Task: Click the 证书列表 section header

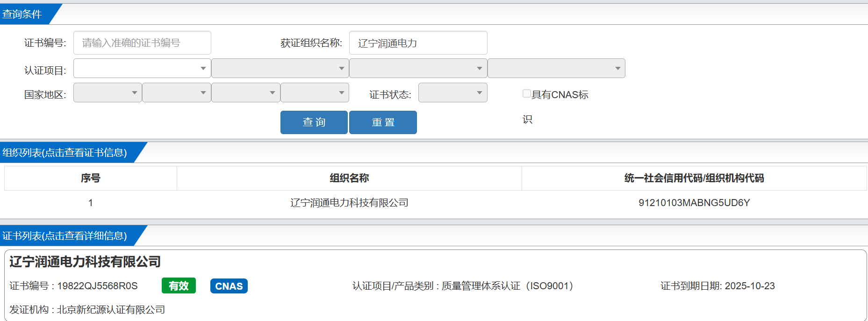Action: point(65,235)
